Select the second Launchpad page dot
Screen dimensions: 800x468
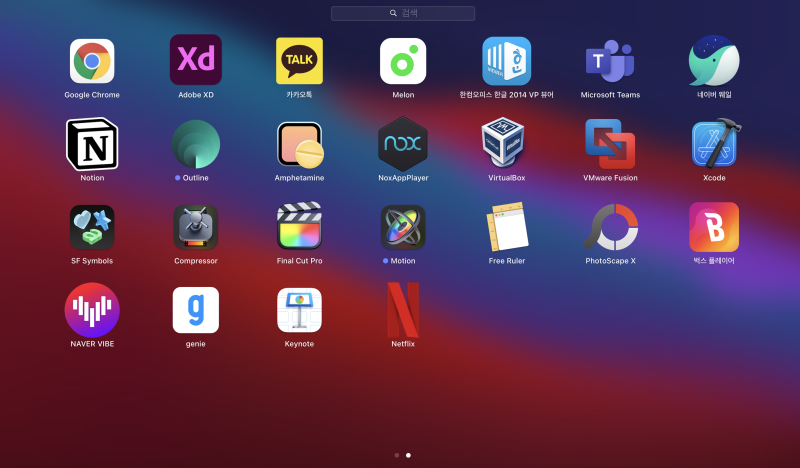[x=408, y=455]
